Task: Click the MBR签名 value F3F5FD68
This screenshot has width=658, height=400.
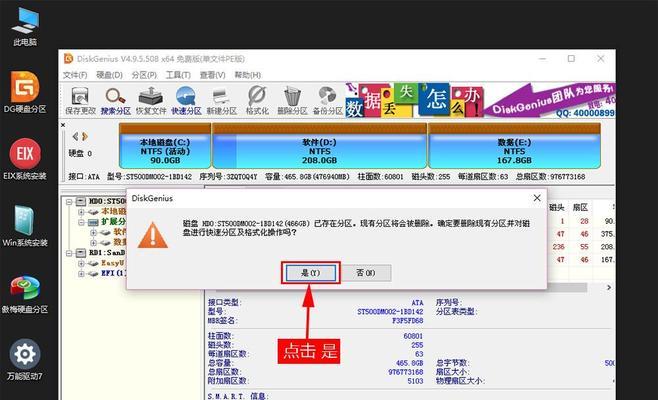Action: click(407, 321)
